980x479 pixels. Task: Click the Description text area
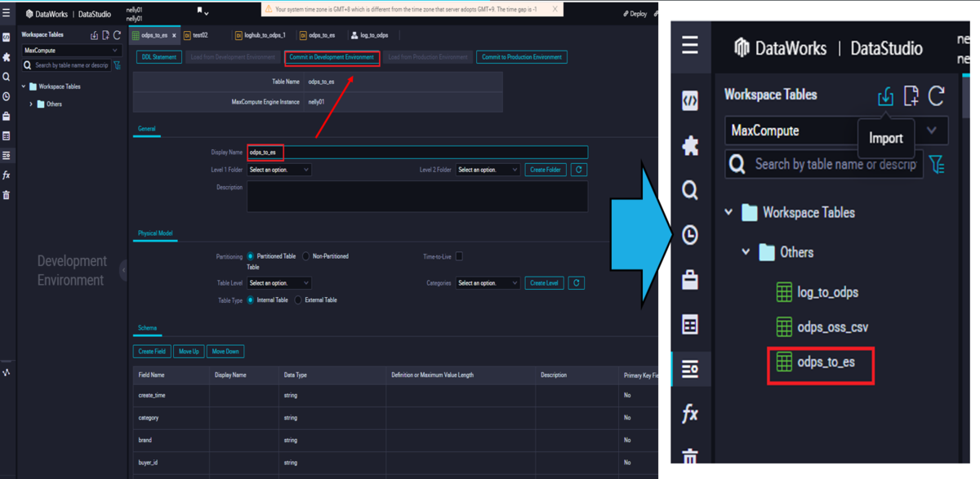pos(417,197)
